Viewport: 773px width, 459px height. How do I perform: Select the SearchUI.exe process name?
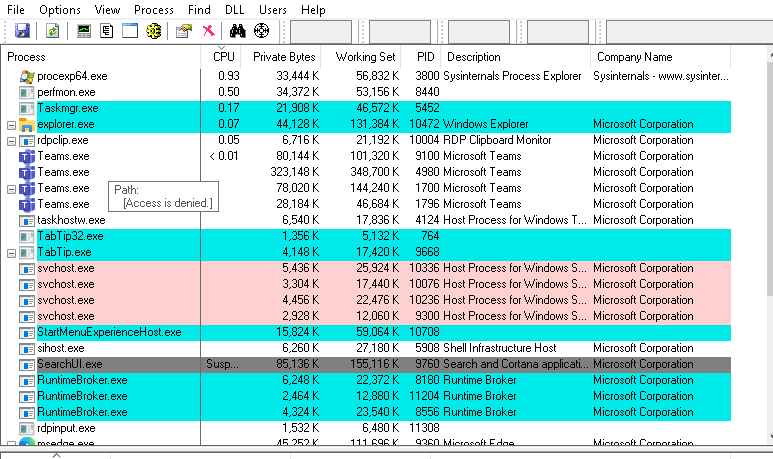[x=70, y=364]
